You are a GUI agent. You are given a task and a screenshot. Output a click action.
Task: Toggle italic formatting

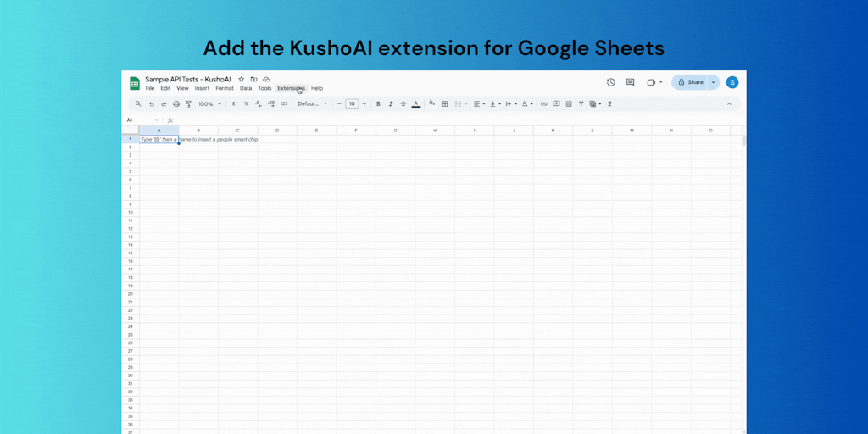point(391,103)
